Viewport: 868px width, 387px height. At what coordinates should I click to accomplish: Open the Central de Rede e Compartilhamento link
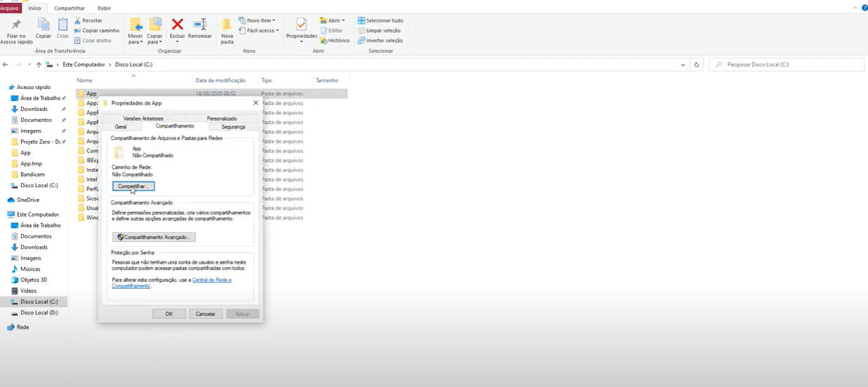click(x=211, y=280)
